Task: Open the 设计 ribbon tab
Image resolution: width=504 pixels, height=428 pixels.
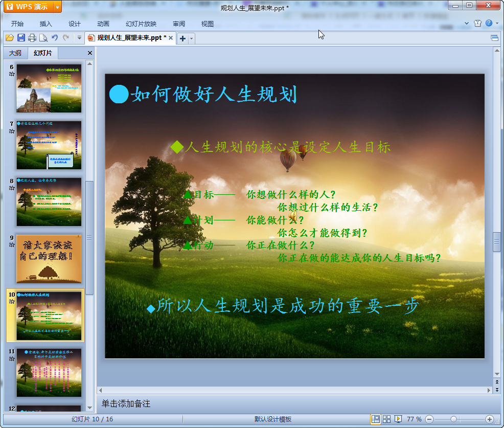Action: (x=75, y=24)
